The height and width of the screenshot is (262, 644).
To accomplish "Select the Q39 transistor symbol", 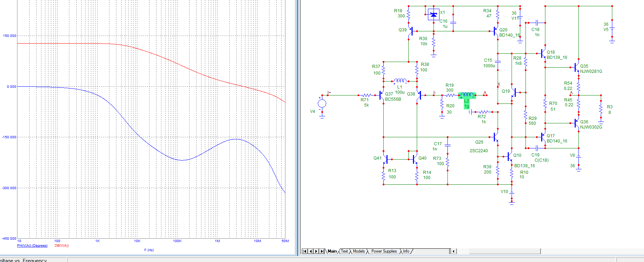I will (x=410, y=31).
